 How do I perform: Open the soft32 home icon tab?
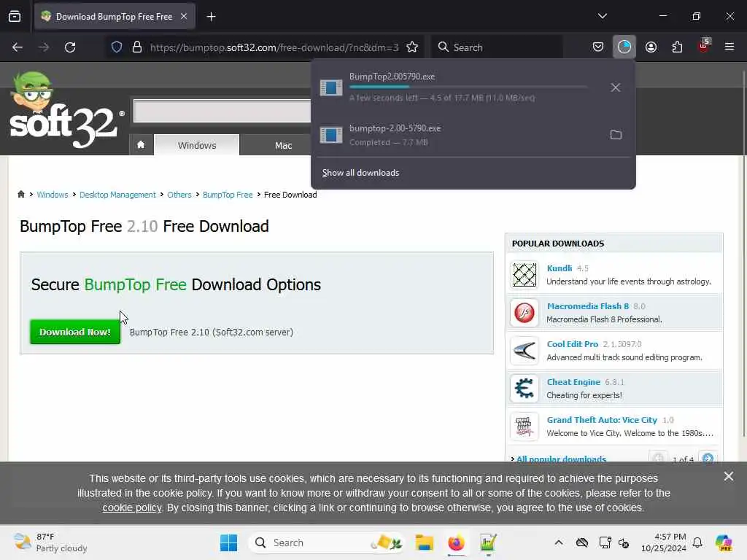pyautogui.click(x=141, y=145)
